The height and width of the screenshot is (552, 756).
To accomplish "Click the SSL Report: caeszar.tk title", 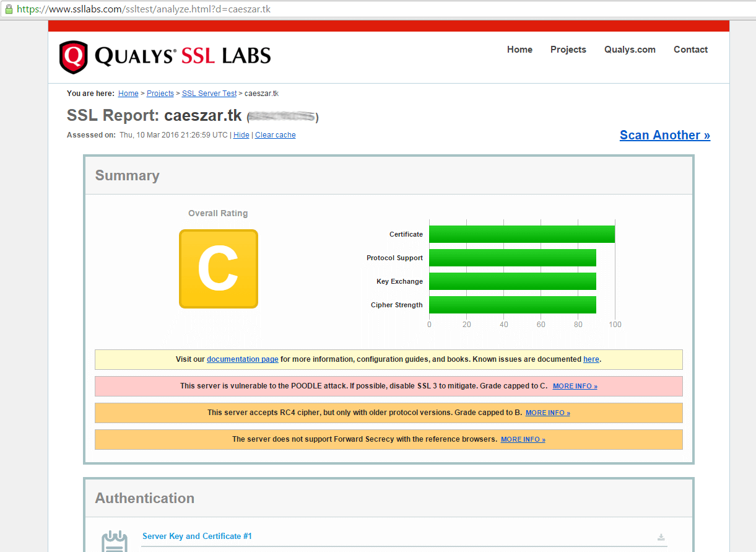I will click(x=155, y=116).
